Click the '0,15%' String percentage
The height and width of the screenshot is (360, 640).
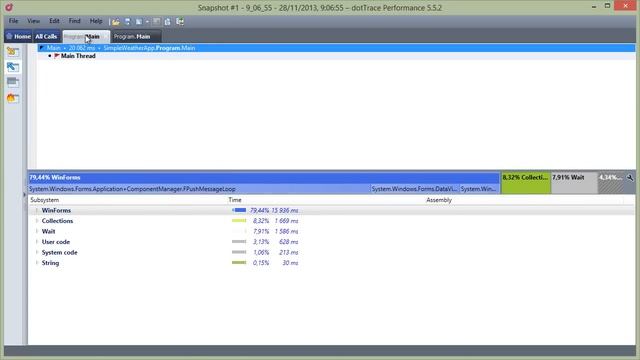tap(261, 263)
